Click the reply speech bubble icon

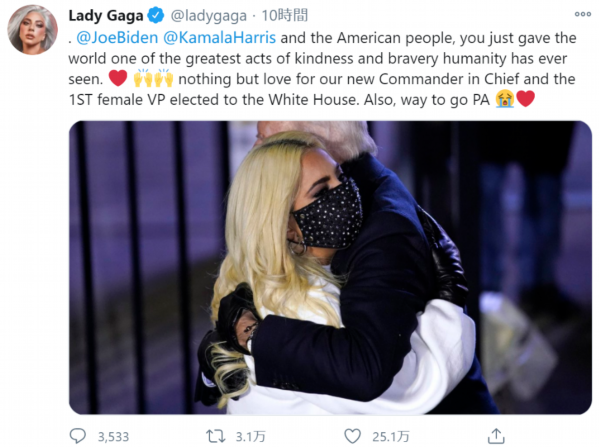pyautogui.click(x=78, y=436)
